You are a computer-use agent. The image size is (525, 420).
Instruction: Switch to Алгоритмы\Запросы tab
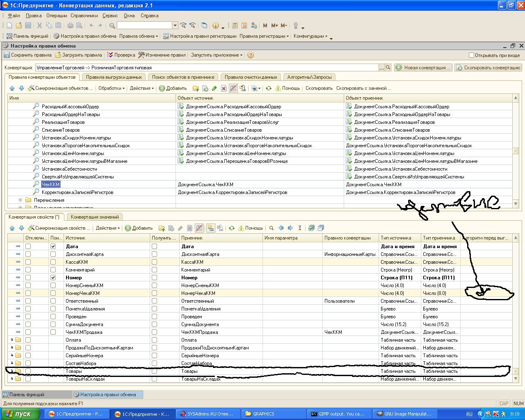[x=310, y=77]
